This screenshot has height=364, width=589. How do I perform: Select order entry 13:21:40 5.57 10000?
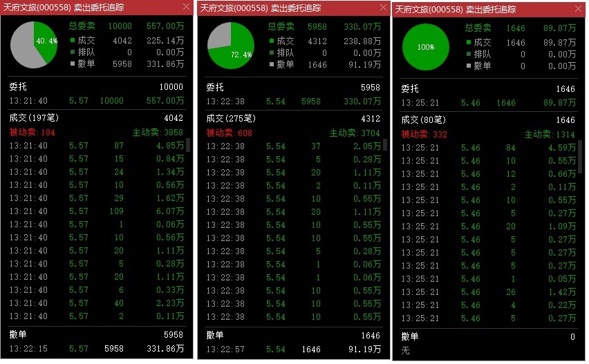coord(97,101)
